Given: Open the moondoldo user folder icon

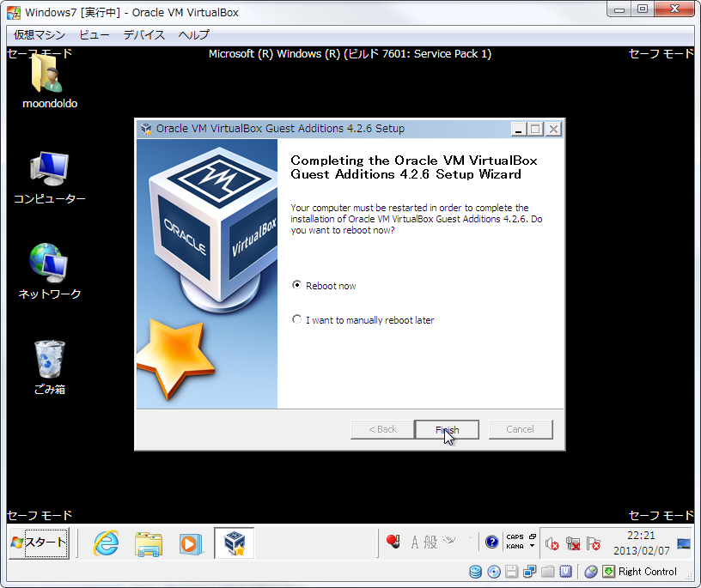Looking at the screenshot, I should pyautogui.click(x=49, y=77).
